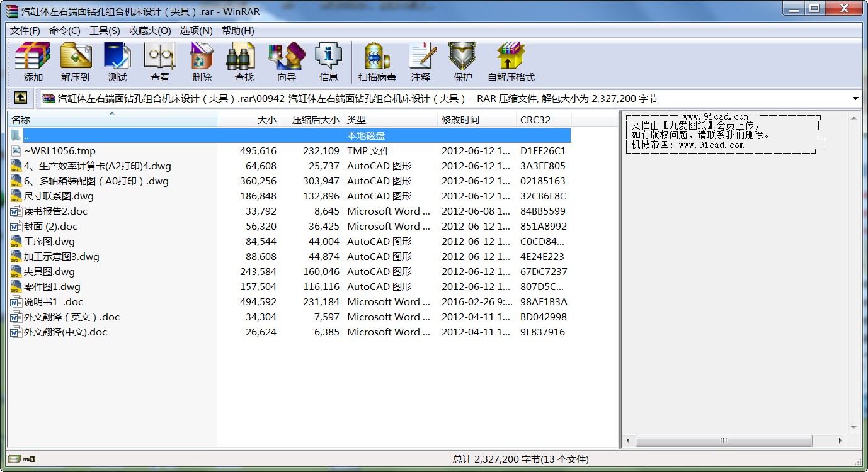
Task: Open the 收藏夹(O) menu
Action: (x=150, y=31)
